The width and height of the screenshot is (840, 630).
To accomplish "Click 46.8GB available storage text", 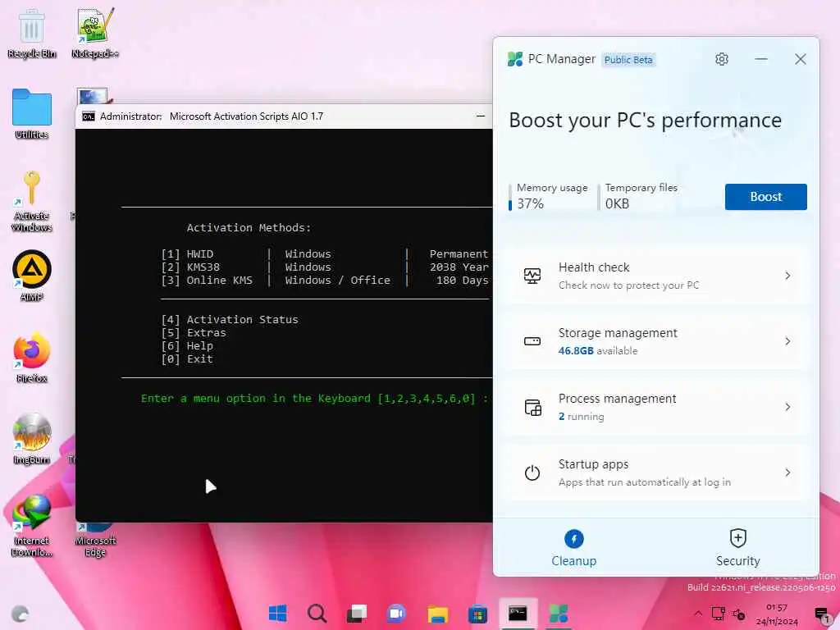I will [598, 351].
